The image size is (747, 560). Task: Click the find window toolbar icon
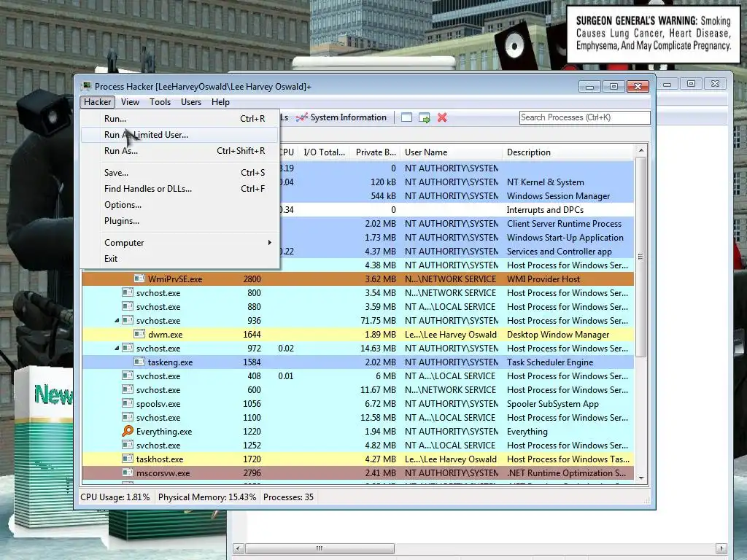(x=406, y=117)
